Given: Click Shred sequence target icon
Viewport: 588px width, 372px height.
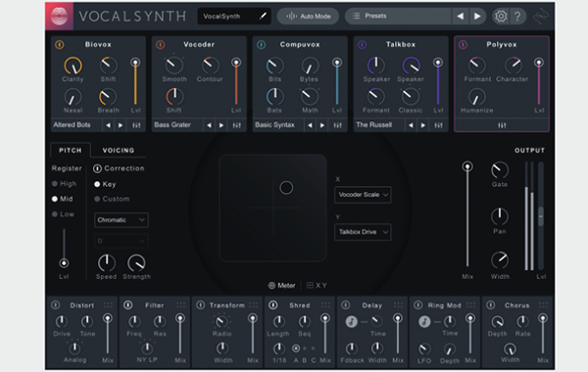Looking at the screenshot, I should click(296, 349).
